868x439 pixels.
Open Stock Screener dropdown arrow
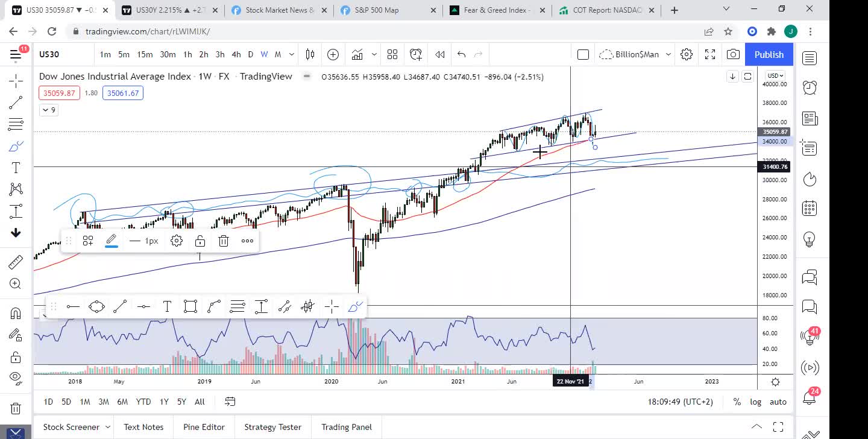[108, 427]
